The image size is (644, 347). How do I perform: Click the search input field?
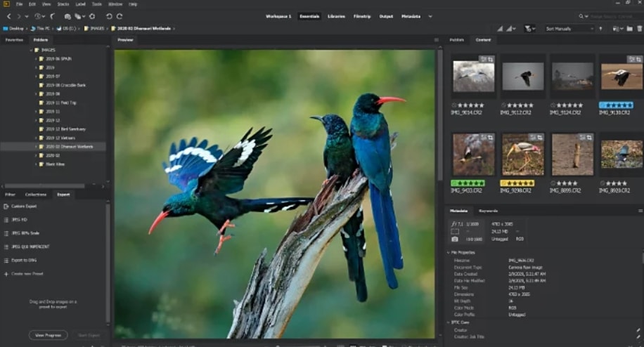(615, 16)
